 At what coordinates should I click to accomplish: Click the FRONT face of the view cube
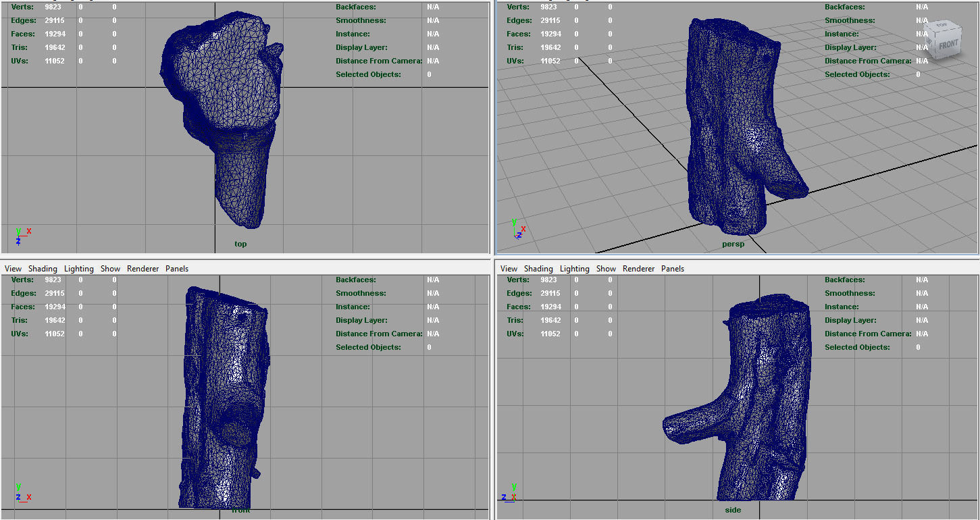tap(948, 44)
